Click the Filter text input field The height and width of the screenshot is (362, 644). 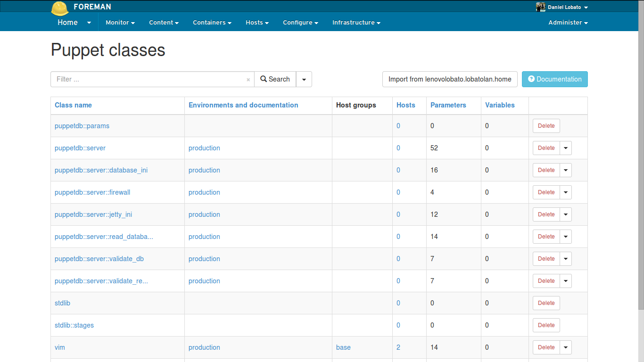click(x=149, y=79)
